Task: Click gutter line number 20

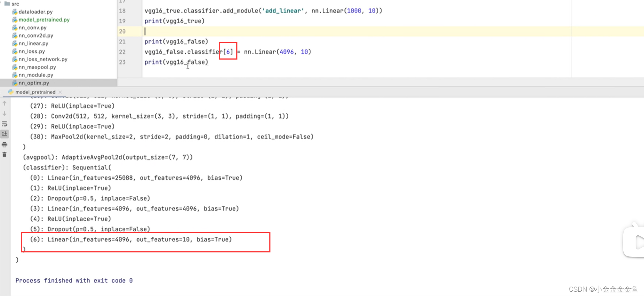Action: (x=122, y=31)
